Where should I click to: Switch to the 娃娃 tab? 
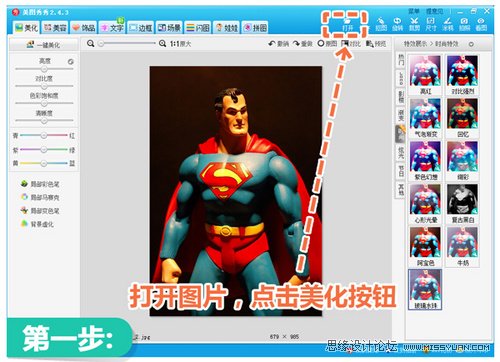click(x=227, y=27)
